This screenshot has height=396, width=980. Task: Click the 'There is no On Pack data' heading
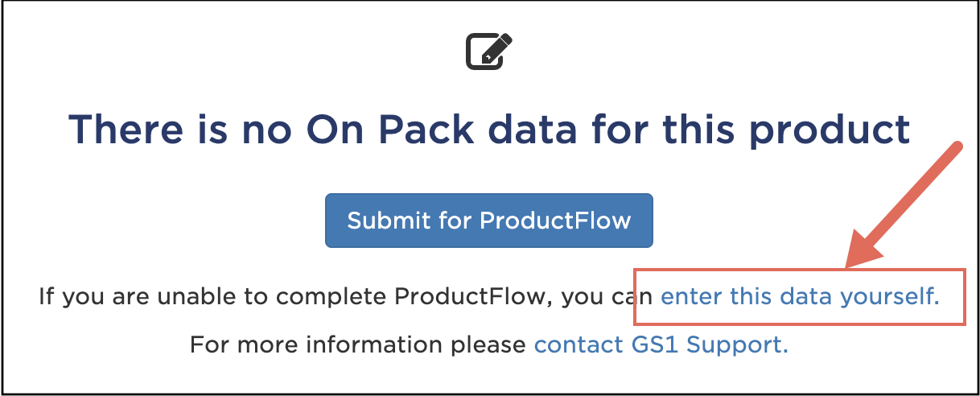pos(489,129)
